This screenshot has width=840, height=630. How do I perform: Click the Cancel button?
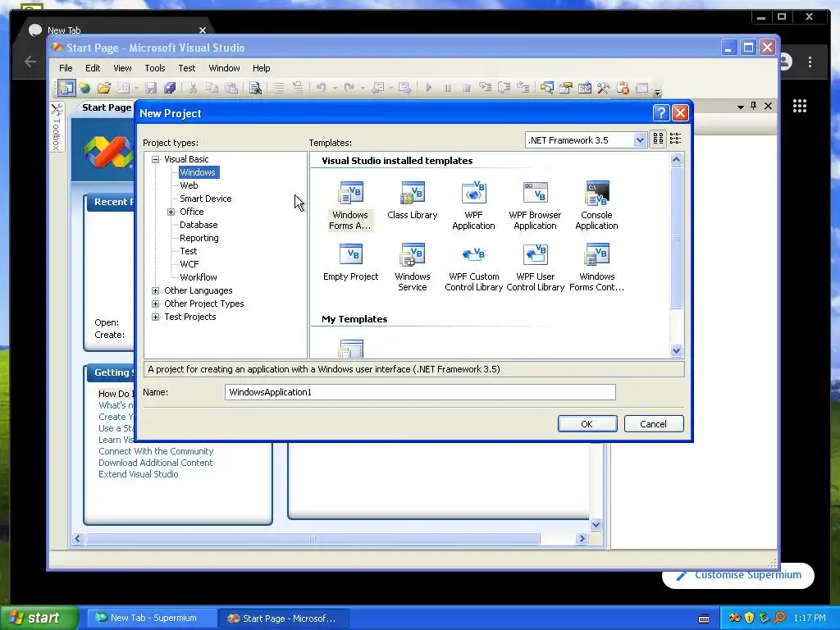[x=654, y=424]
